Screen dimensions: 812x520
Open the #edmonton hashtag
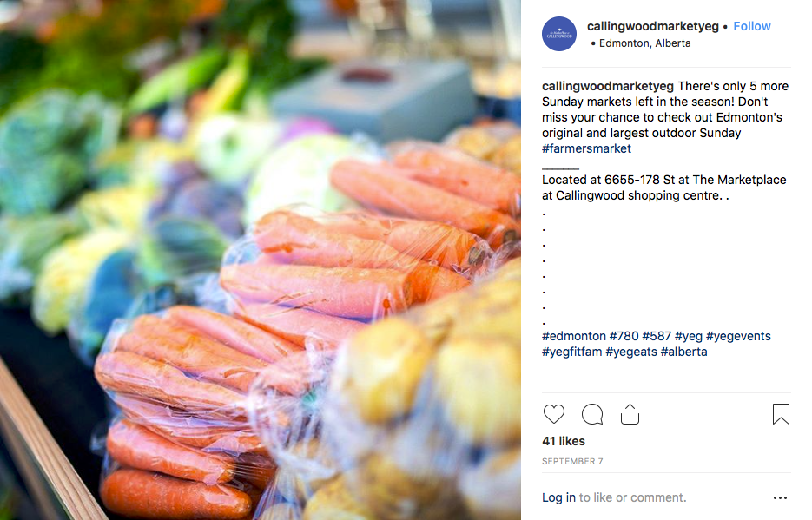point(574,336)
